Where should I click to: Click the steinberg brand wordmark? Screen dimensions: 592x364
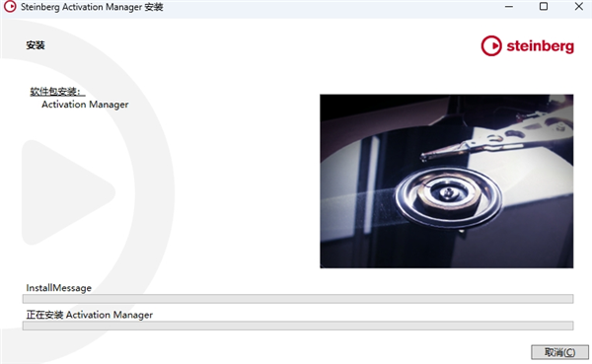tap(541, 46)
